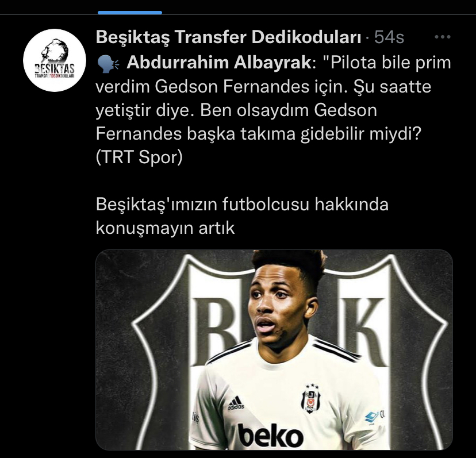Click the Beşiktaş Transfer Dedikoduları account name

[x=229, y=37]
